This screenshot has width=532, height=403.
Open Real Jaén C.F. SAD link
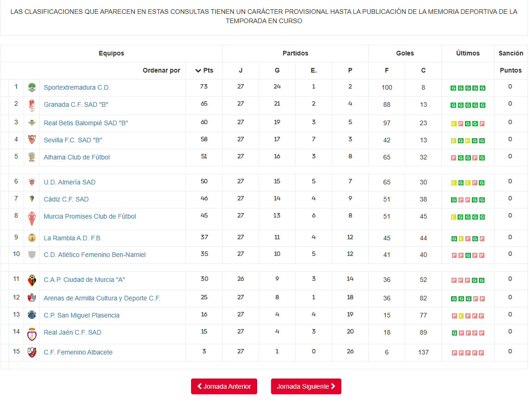pyautogui.click(x=73, y=332)
